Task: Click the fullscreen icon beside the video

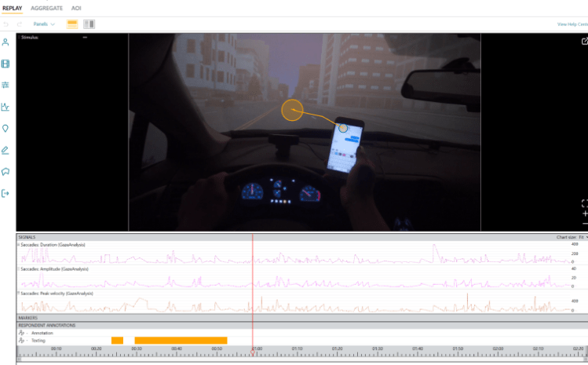Action: click(x=583, y=203)
